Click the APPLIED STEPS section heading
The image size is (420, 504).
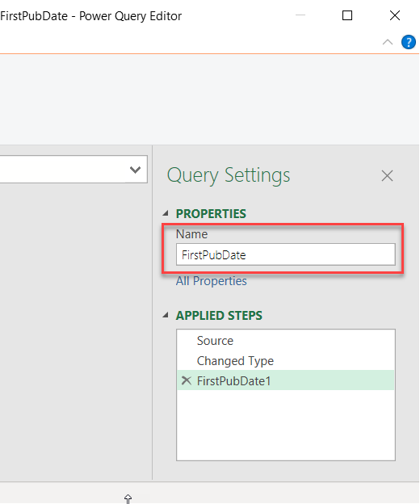(x=219, y=315)
